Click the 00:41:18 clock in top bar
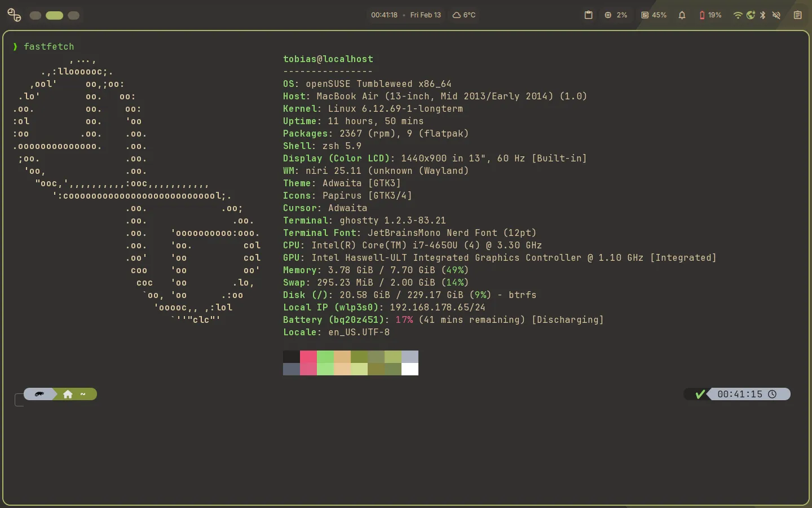 tap(384, 15)
